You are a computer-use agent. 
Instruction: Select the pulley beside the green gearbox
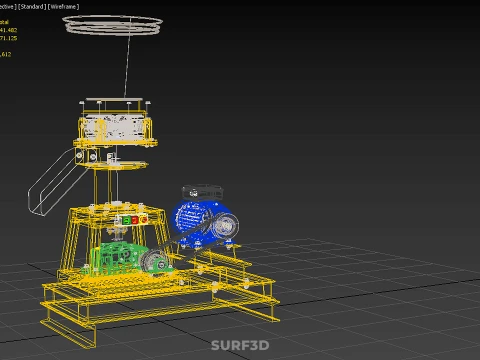click(x=154, y=262)
